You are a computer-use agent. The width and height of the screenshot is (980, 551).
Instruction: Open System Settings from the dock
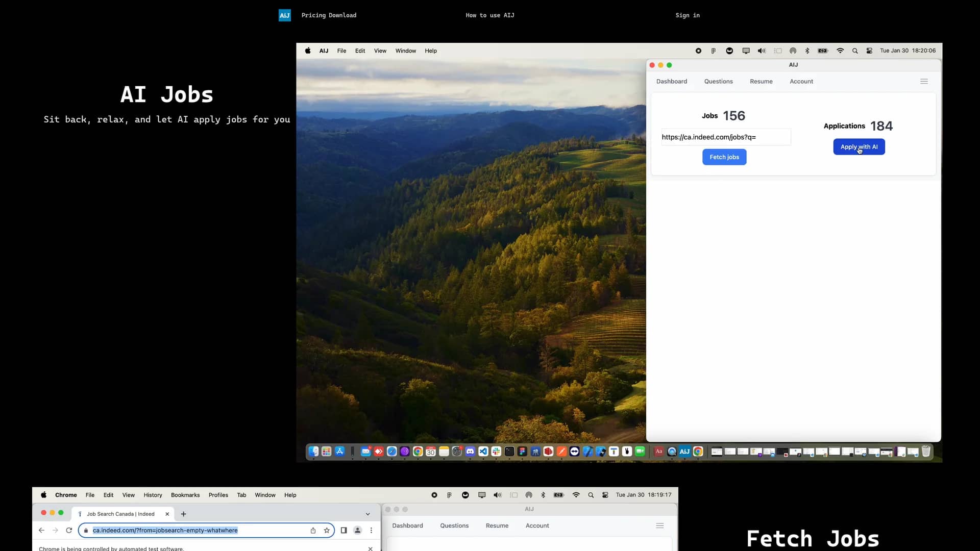[457, 452]
